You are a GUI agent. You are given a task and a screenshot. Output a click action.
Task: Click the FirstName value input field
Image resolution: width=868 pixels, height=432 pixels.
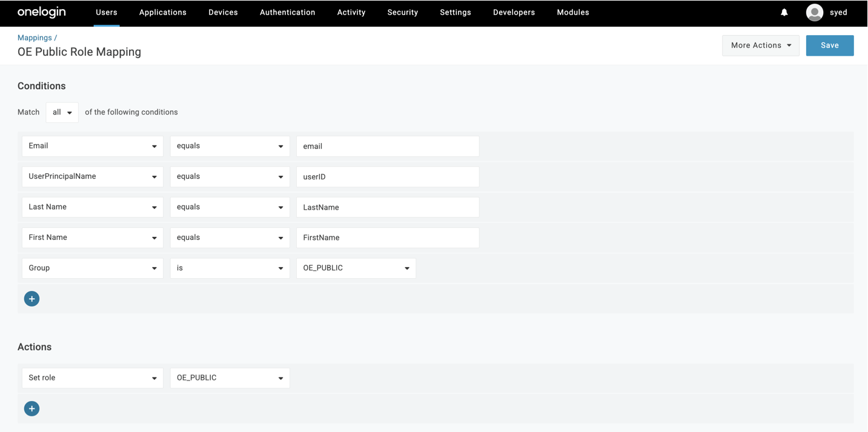388,238
